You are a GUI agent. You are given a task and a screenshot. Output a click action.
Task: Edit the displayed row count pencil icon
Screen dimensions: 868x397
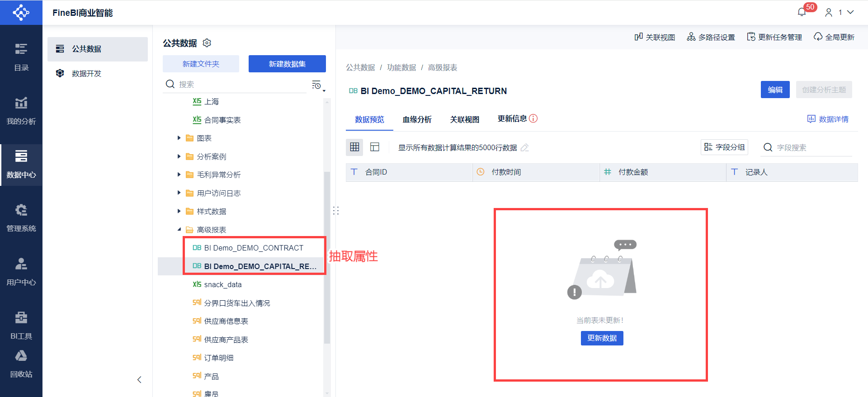525,147
